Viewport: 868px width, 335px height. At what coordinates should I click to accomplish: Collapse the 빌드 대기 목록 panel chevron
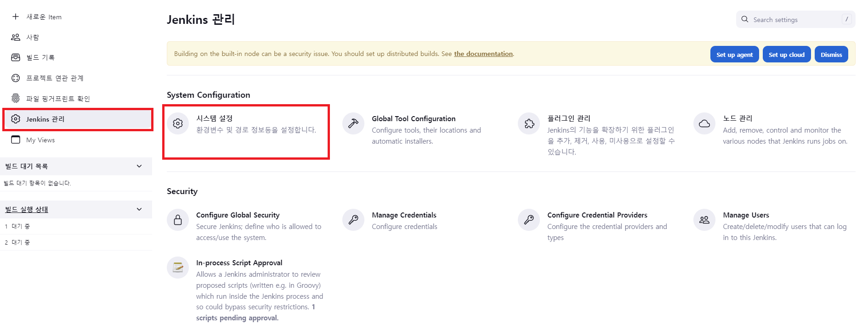click(139, 166)
